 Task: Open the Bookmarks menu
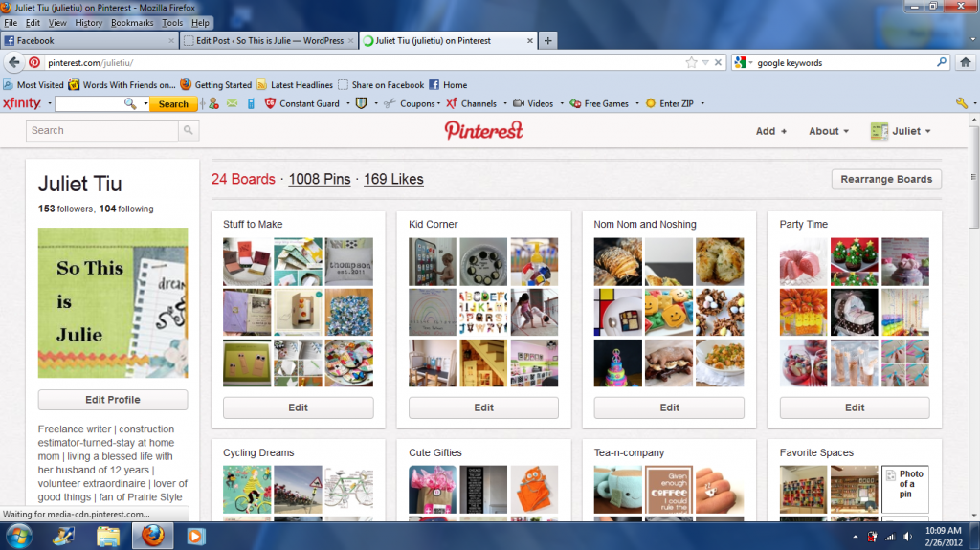coord(132,23)
